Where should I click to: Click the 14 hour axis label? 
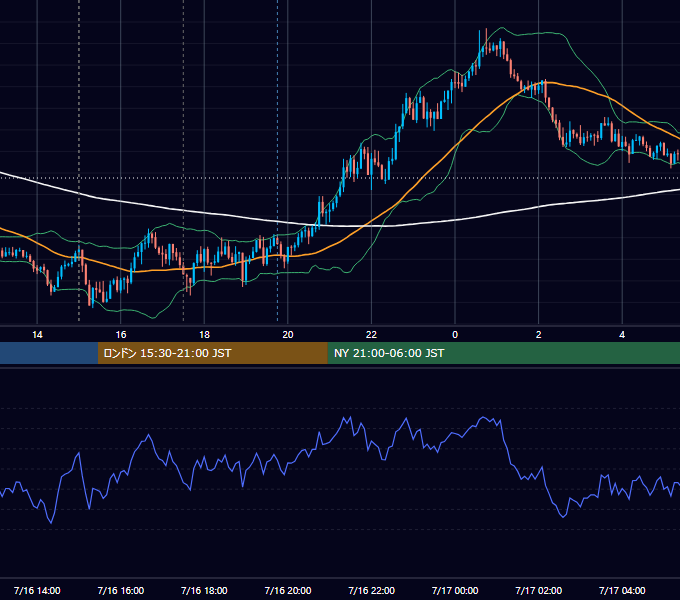click(x=37, y=335)
